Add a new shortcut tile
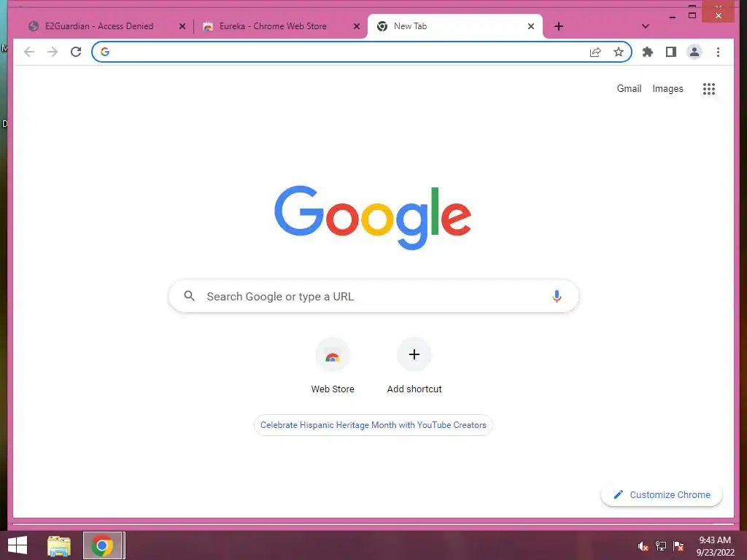This screenshot has height=560, width=747. click(x=414, y=366)
